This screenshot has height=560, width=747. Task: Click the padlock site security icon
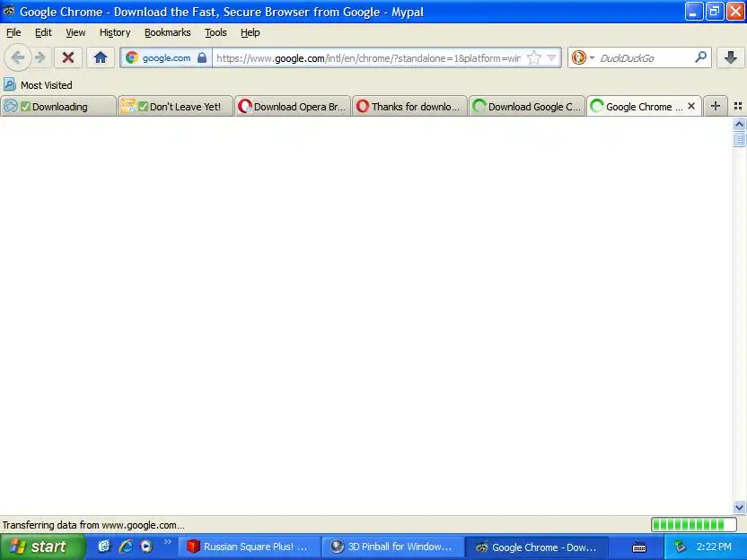pyautogui.click(x=202, y=57)
